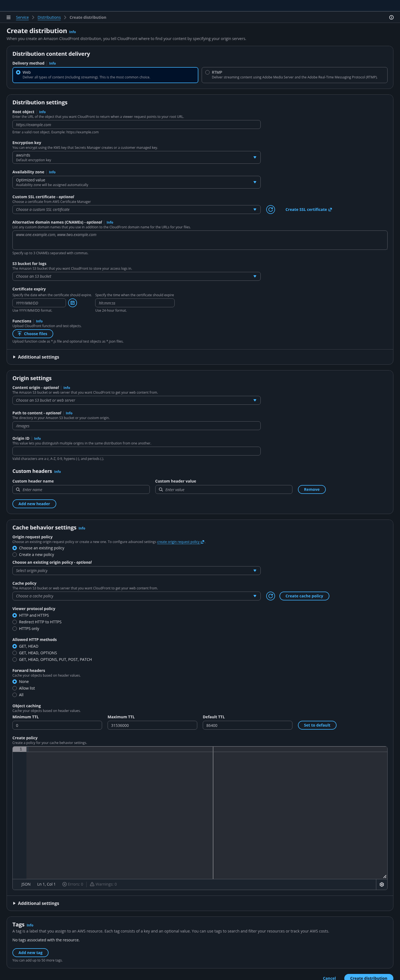Open the Encryption key dropdown
The image size is (400, 980).
click(x=136, y=158)
